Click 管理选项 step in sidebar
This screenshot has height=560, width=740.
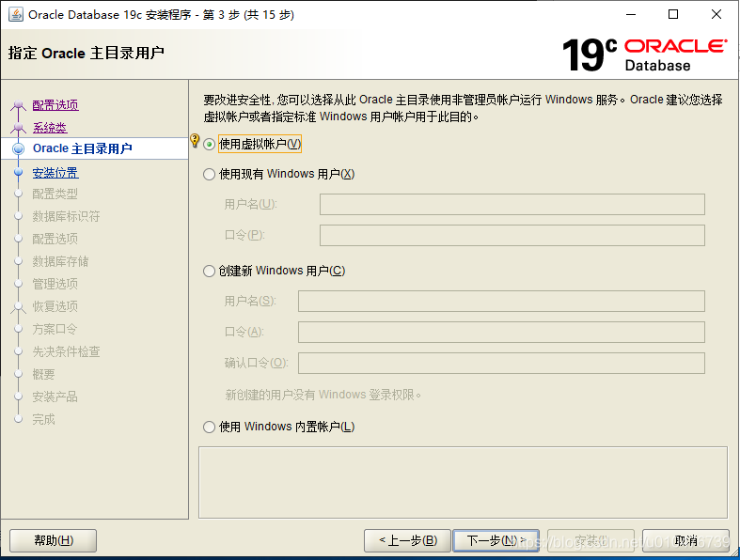(55, 284)
